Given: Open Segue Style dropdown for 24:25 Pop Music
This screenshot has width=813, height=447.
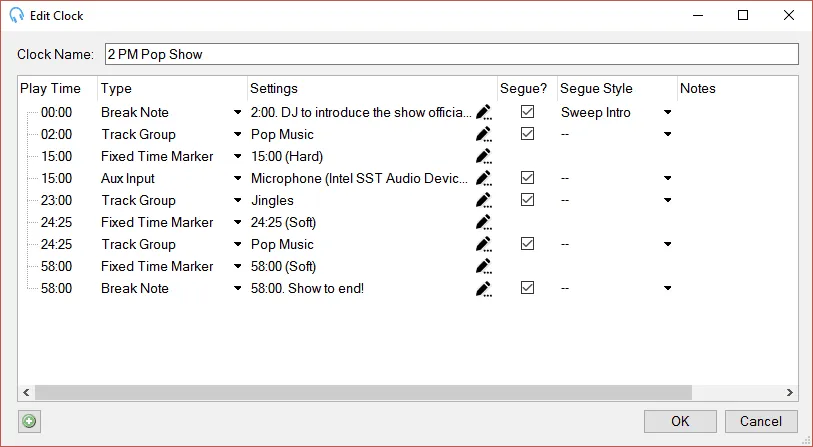Looking at the screenshot, I should [x=668, y=244].
